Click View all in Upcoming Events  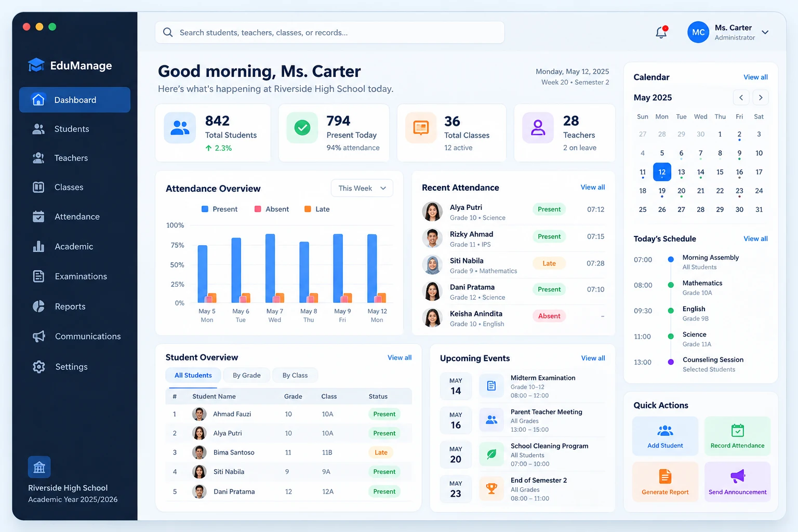pyautogui.click(x=593, y=358)
